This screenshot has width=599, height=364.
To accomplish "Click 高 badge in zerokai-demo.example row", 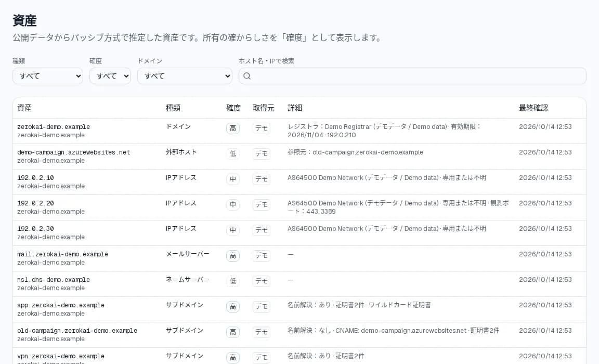I will [232, 128].
